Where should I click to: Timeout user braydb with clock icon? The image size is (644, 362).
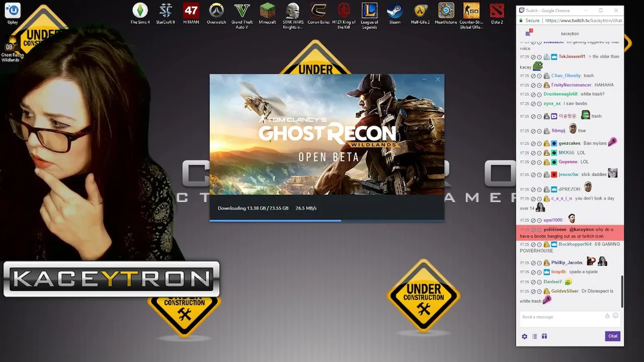[539, 272]
